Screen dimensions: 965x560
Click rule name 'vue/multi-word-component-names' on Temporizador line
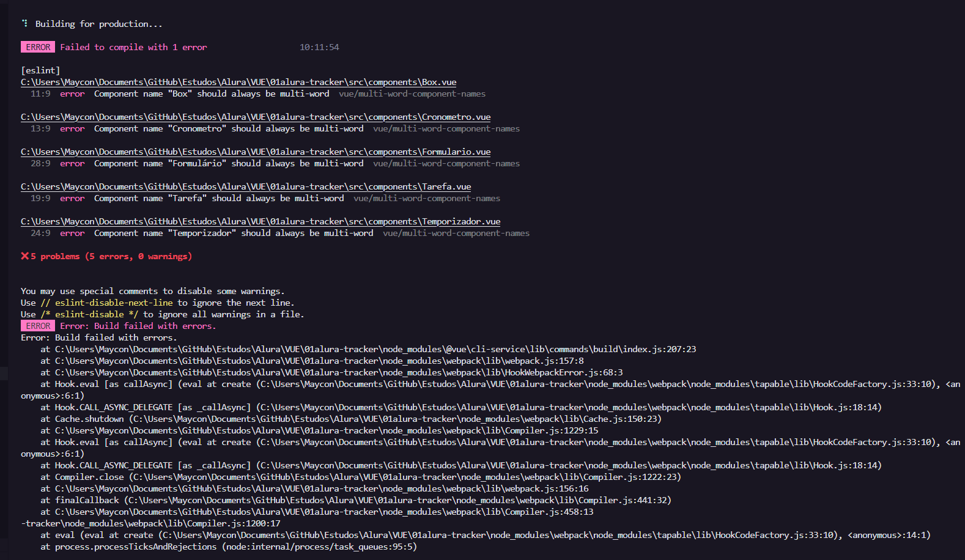coord(456,233)
